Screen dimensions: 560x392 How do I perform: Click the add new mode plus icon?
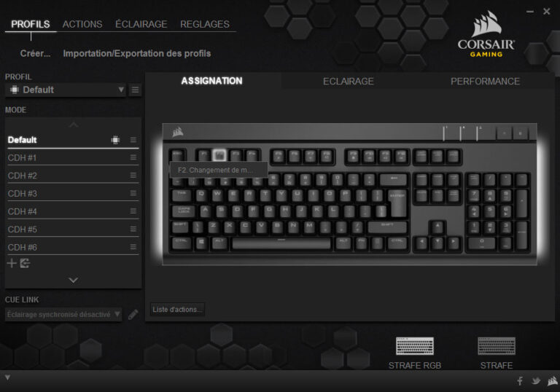click(12, 264)
